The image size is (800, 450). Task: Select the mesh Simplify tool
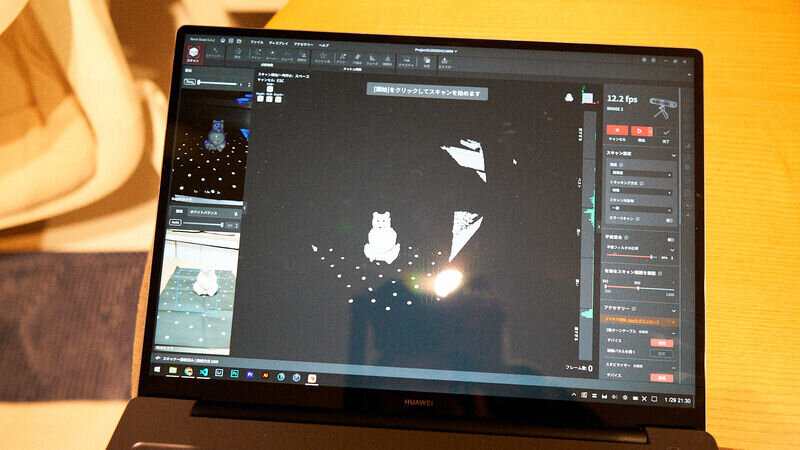[x=387, y=60]
